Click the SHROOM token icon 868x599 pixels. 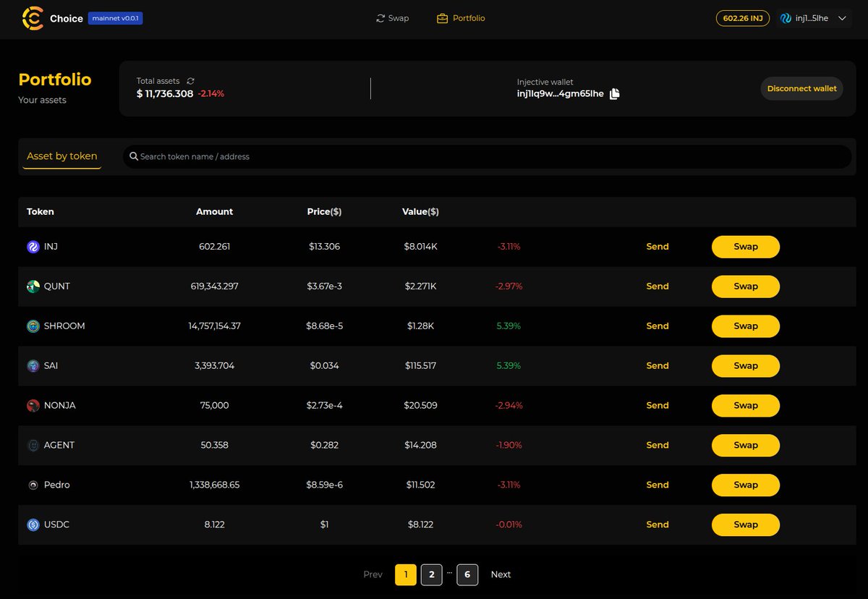[33, 326]
